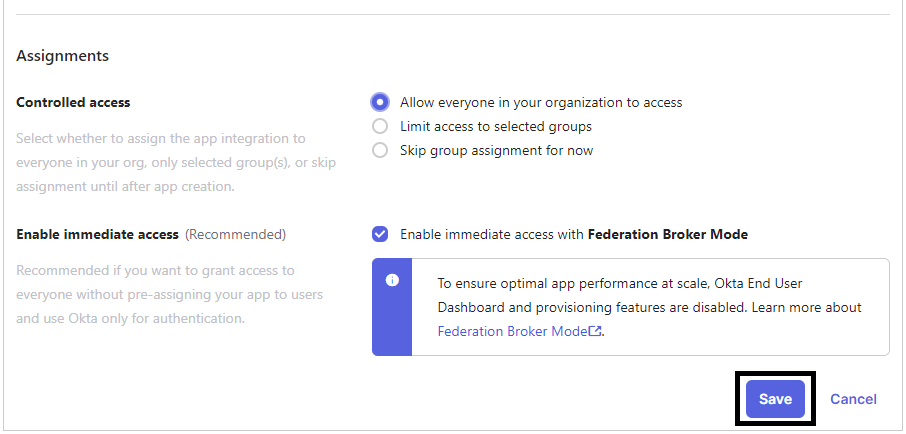
Task: Click the Okta End User Dashboard notice text
Action: [648, 295]
